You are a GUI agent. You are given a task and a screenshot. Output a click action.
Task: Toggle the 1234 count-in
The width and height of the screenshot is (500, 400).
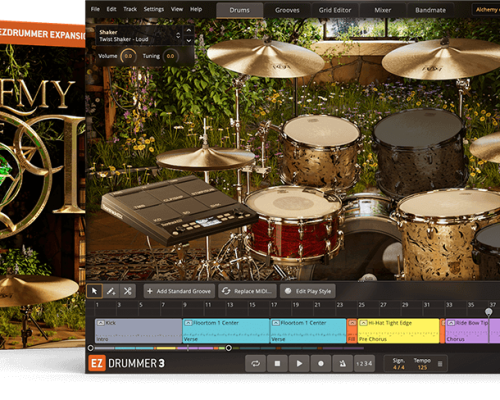pos(364,363)
